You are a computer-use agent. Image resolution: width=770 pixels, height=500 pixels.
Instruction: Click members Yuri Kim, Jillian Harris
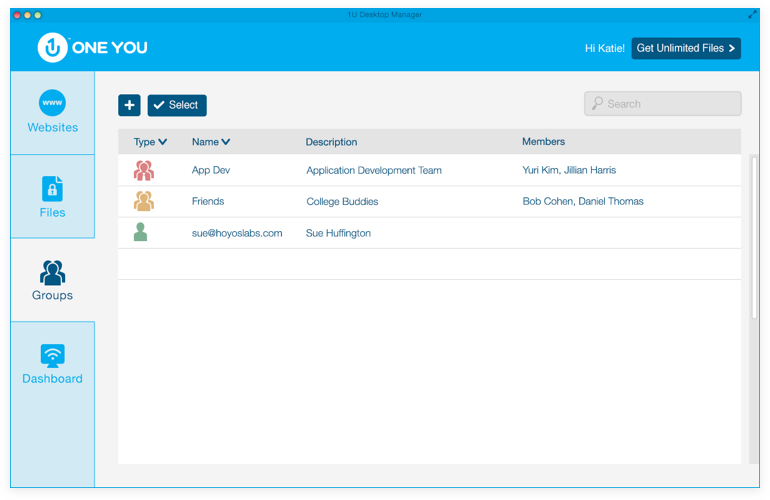(569, 170)
